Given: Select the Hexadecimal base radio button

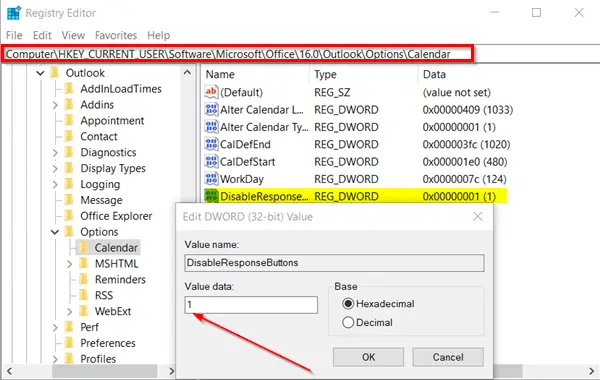Looking at the screenshot, I should point(348,303).
